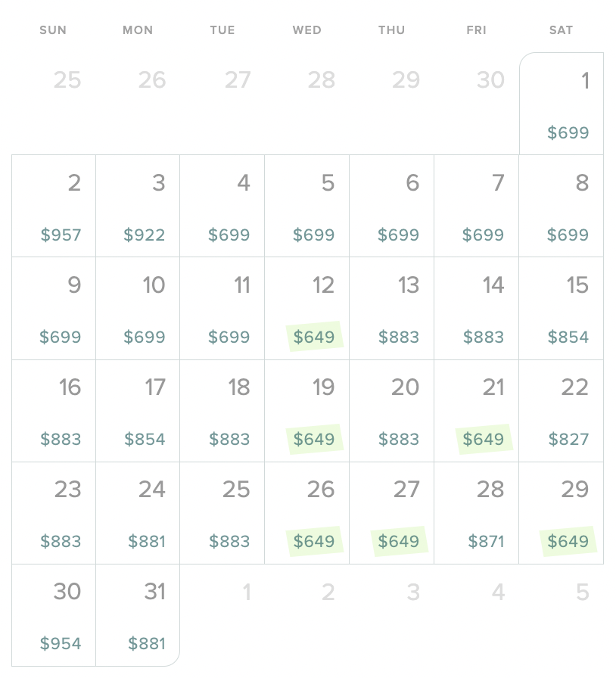Choose Thursday the 13th at $883
Viewport: 616px width, 678px height.
tap(392, 308)
